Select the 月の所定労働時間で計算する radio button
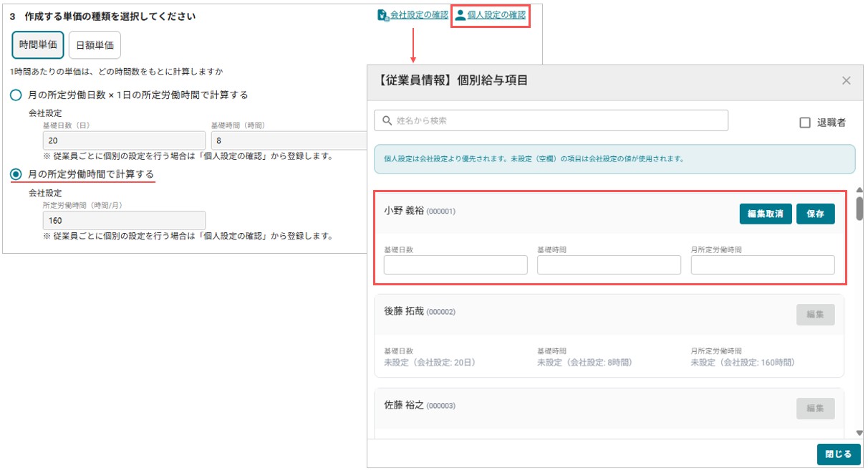The height and width of the screenshot is (471, 868). click(x=16, y=174)
